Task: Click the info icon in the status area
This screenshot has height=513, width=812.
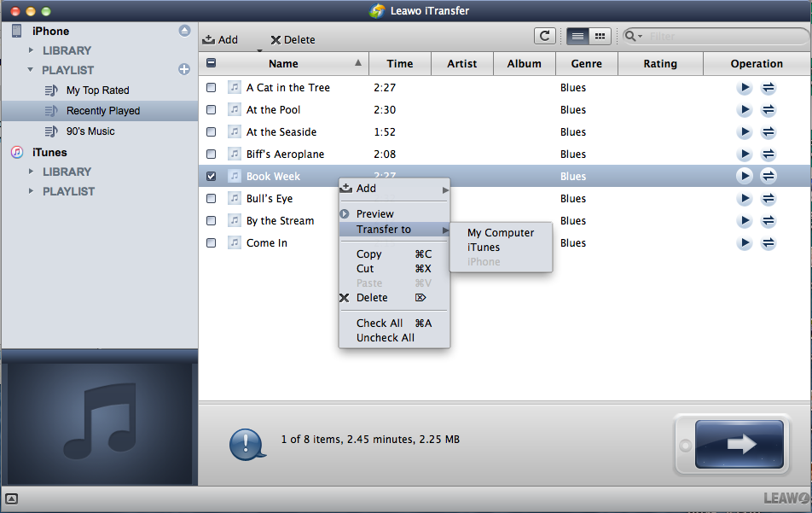Action: [246, 443]
